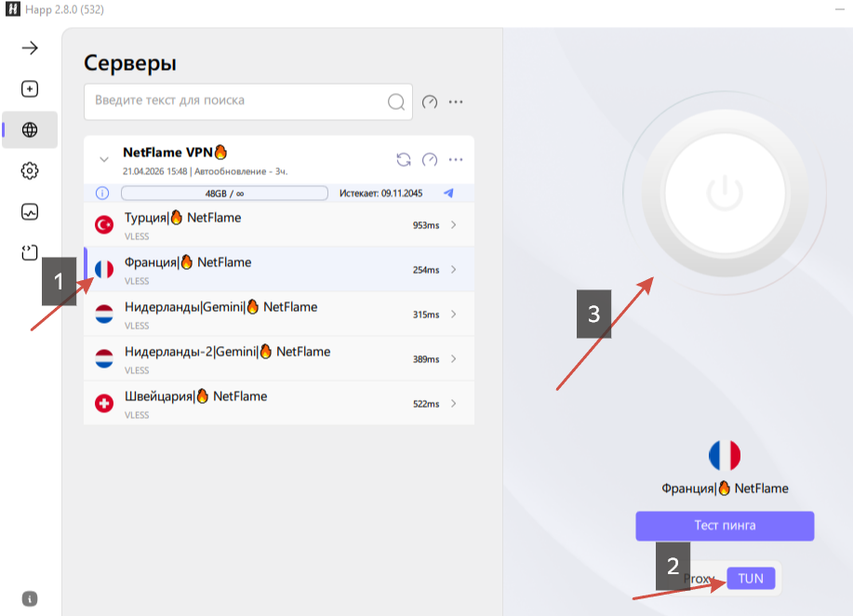The image size is (853, 616).
Task: Collapse the NetFlame VPN server group
Action: [104, 159]
